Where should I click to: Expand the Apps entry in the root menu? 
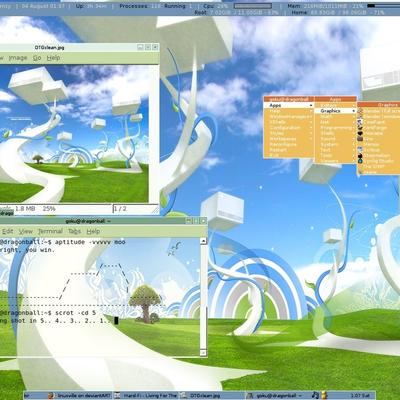pyautogui.click(x=289, y=105)
